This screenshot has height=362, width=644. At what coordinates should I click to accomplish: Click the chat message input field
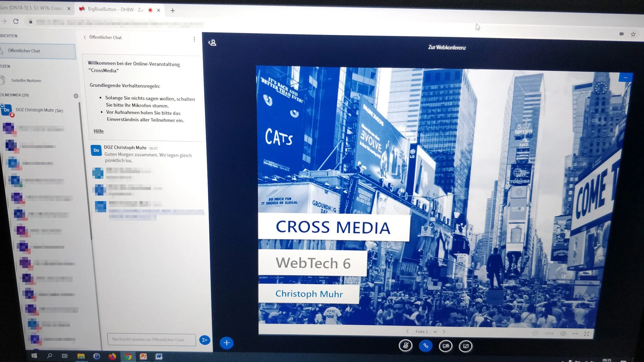point(151,339)
